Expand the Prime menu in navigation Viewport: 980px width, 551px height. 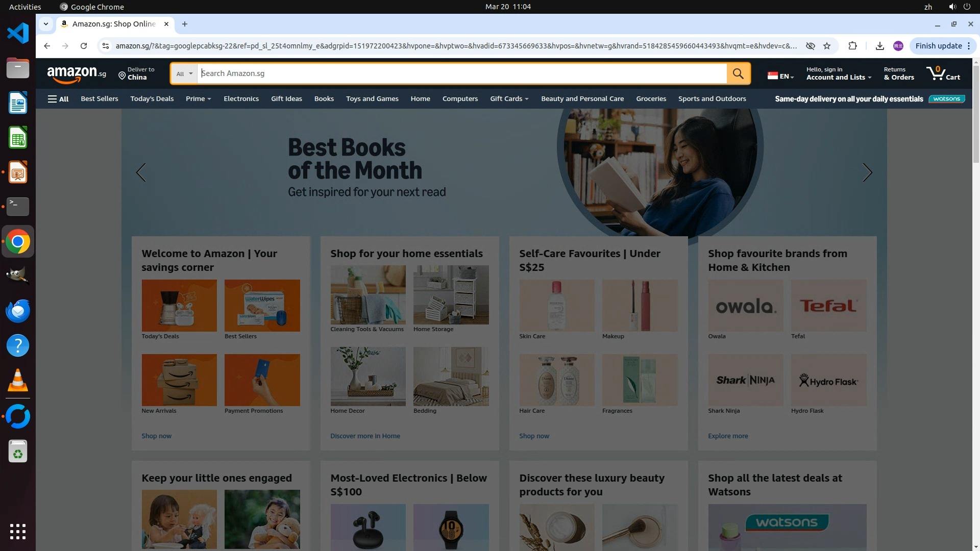pyautogui.click(x=198, y=99)
